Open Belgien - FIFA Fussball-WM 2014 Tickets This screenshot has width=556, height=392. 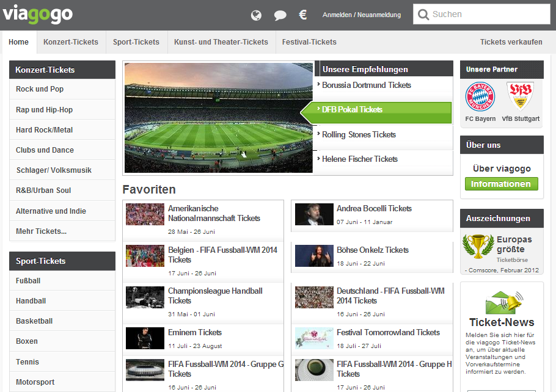[x=222, y=255]
